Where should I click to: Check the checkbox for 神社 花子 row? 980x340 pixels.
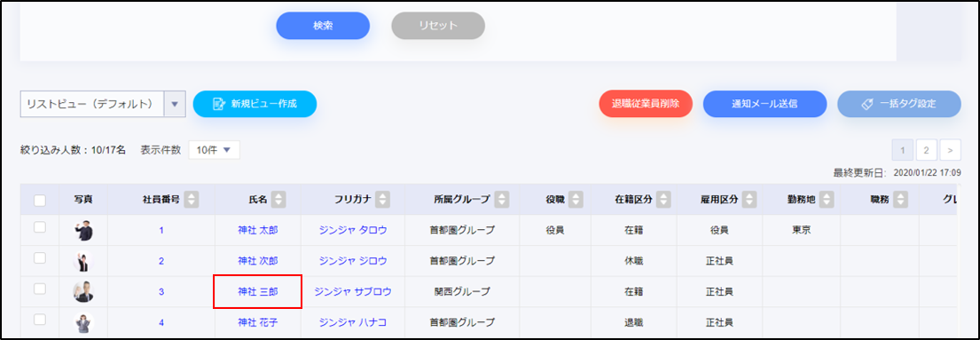click(x=39, y=320)
